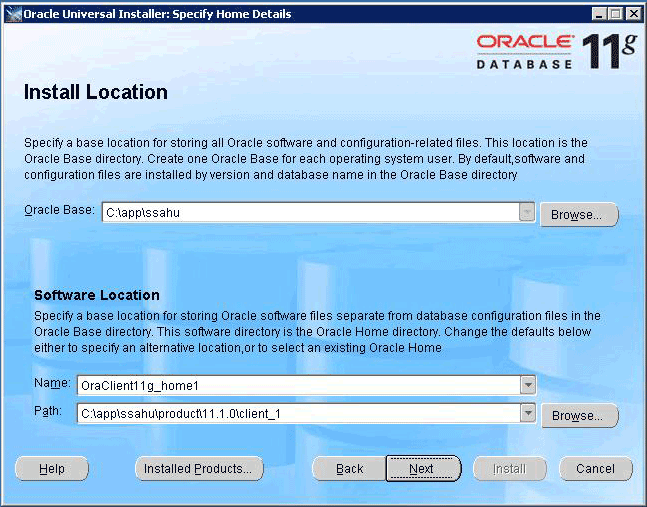
Task: Maximize the installer window
Action: click(x=615, y=14)
